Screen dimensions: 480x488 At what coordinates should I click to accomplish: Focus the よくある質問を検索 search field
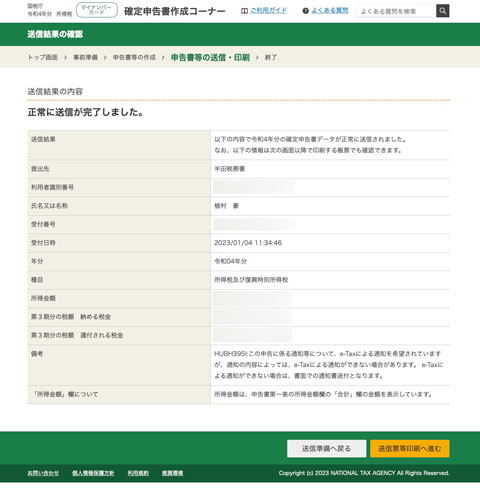[x=396, y=11]
